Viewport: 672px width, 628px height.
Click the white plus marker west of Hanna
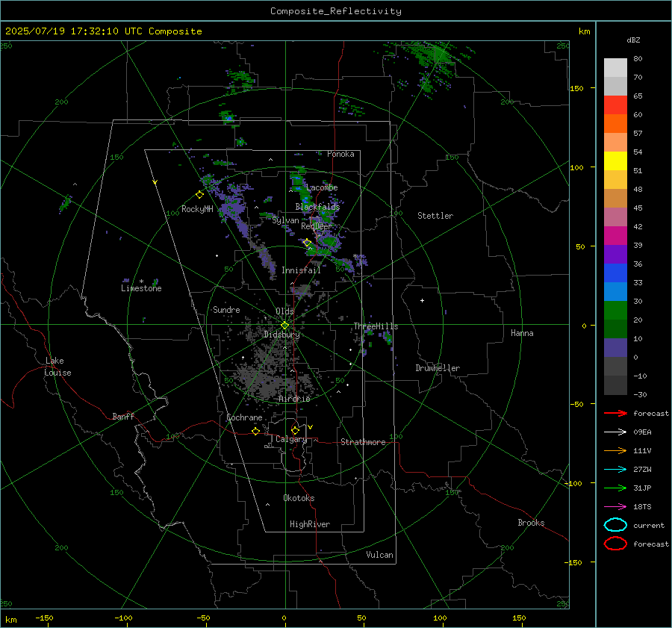422,300
